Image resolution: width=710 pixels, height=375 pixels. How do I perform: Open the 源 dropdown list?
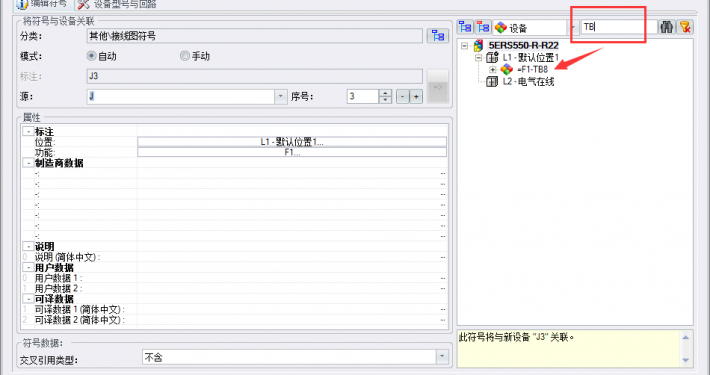281,96
